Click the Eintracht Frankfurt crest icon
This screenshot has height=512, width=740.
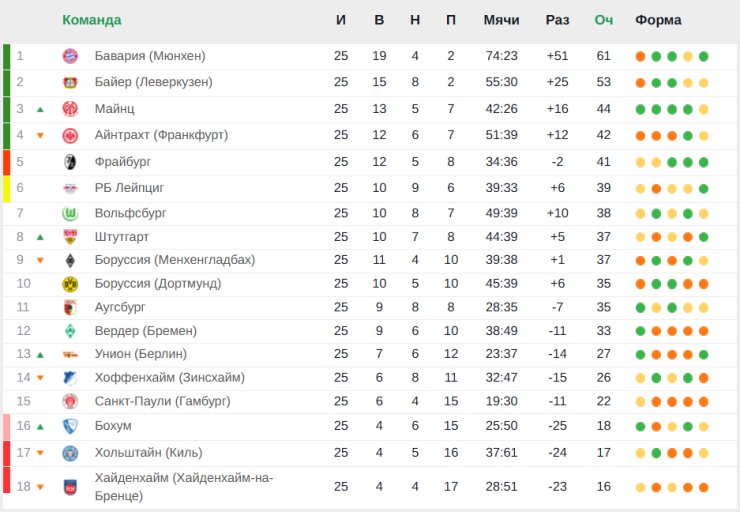pyautogui.click(x=70, y=135)
